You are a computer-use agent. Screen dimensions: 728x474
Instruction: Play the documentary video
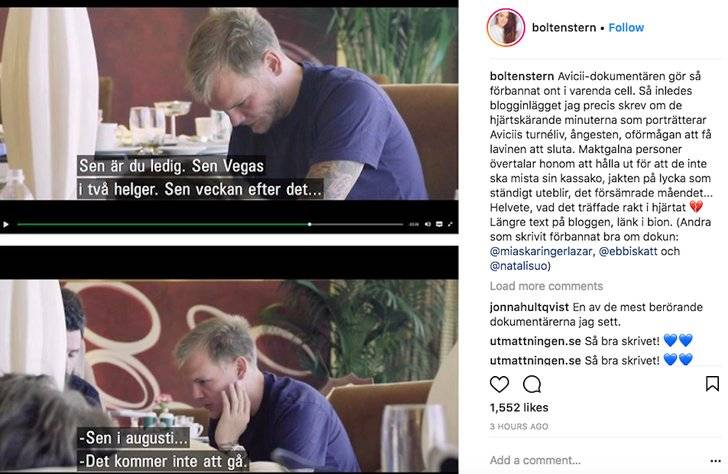[x=6, y=225]
